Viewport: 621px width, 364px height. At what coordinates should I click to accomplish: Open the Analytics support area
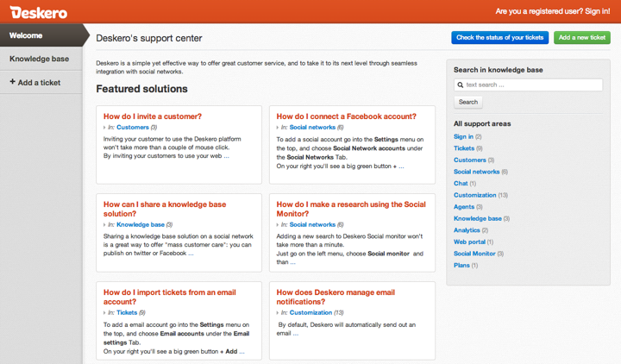click(467, 230)
